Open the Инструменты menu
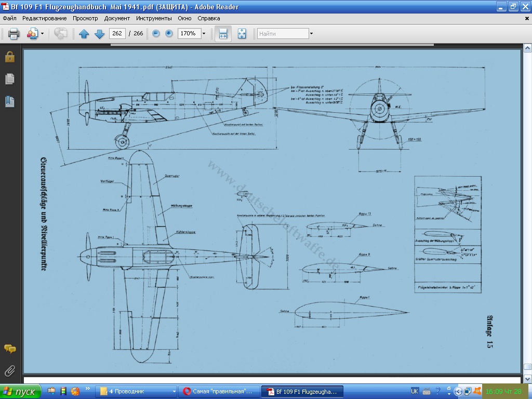 click(154, 18)
